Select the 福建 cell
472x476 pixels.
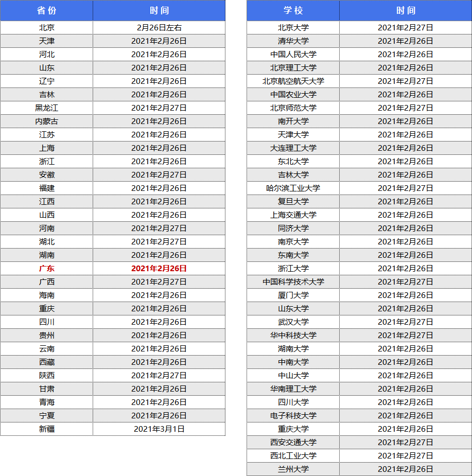pyautogui.click(x=46, y=188)
